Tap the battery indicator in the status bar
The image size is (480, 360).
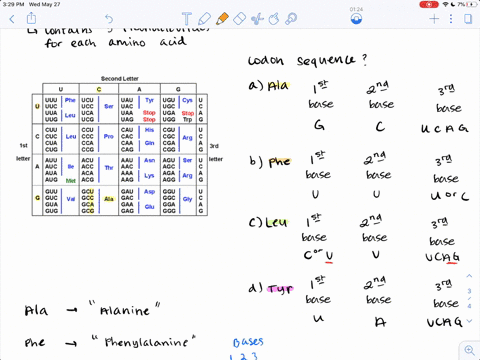point(472,4)
